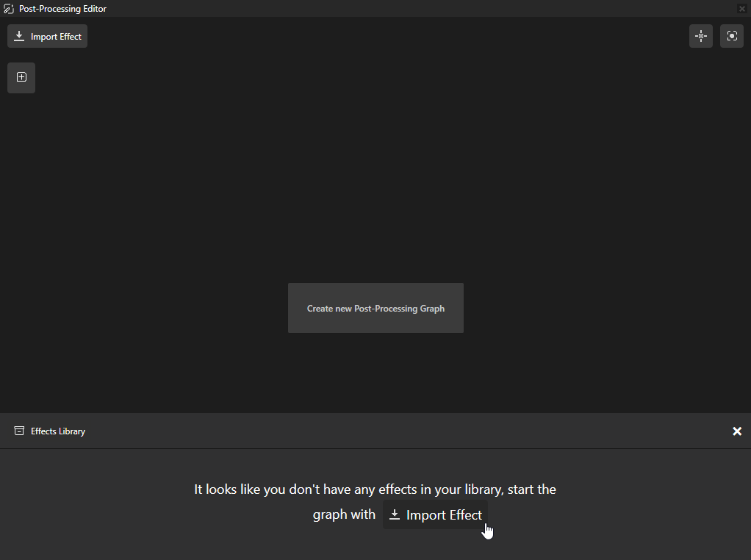The height and width of the screenshot is (560, 751).
Task: Begin a new graph with the central button
Action: click(375, 308)
